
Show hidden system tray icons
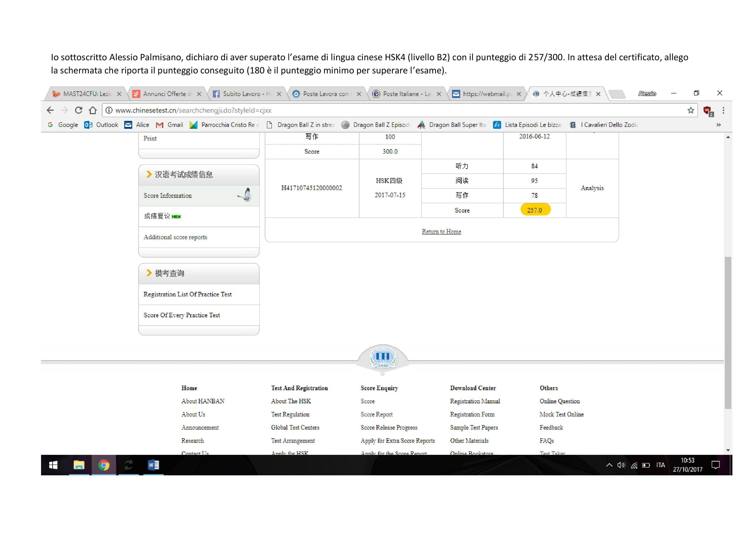[x=609, y=465]
